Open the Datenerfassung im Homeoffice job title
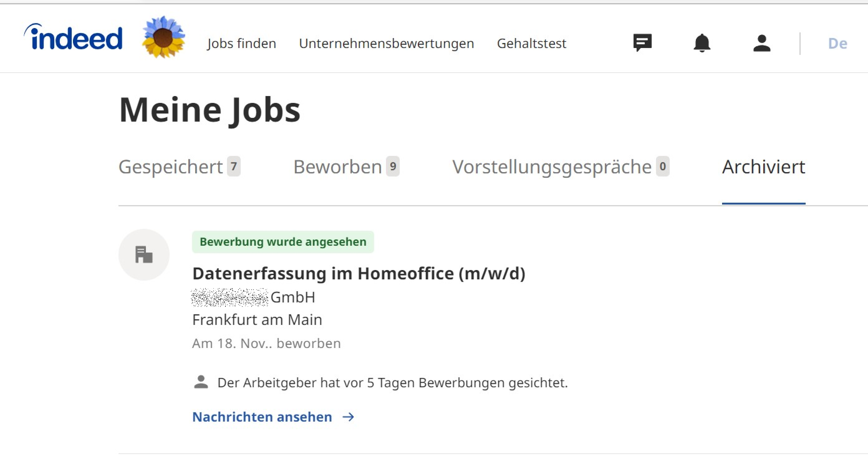 point(359,273)
